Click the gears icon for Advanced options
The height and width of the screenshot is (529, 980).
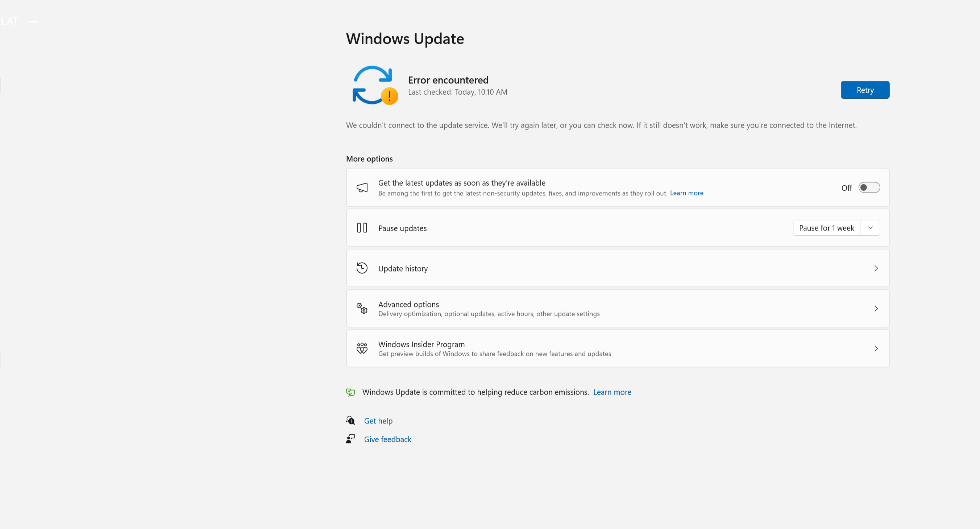(362, 308)
